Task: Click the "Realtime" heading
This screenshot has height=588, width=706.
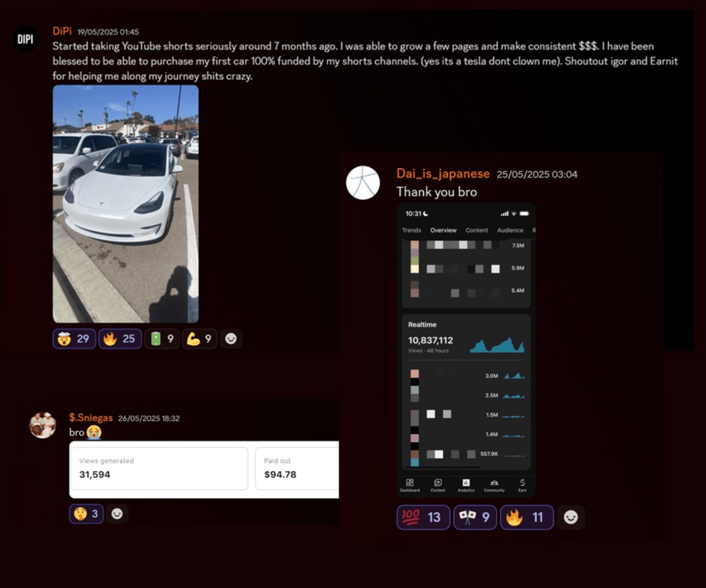Action: (x=422, y=325)
